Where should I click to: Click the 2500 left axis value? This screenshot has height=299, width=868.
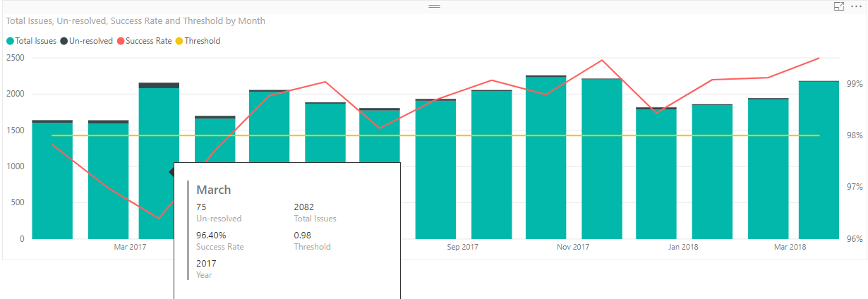[14, 58]
